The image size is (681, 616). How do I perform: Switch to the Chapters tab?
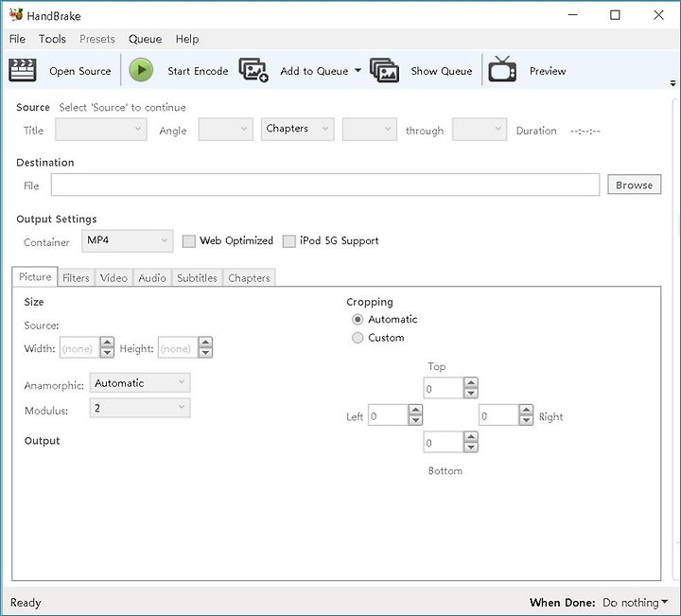[249, 277]
